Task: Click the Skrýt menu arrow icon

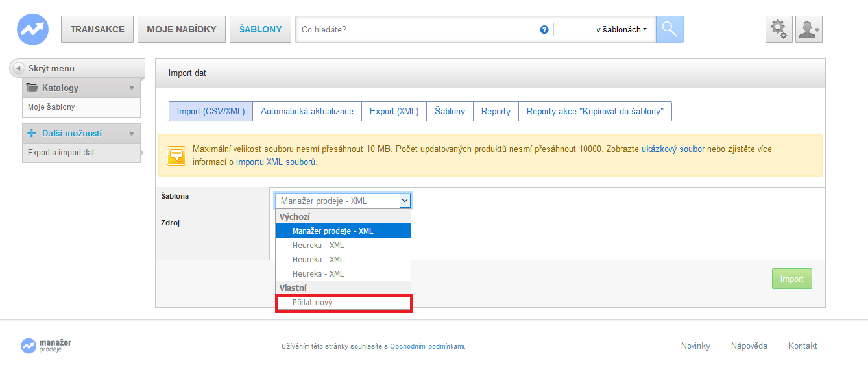Action: point(19,68)
